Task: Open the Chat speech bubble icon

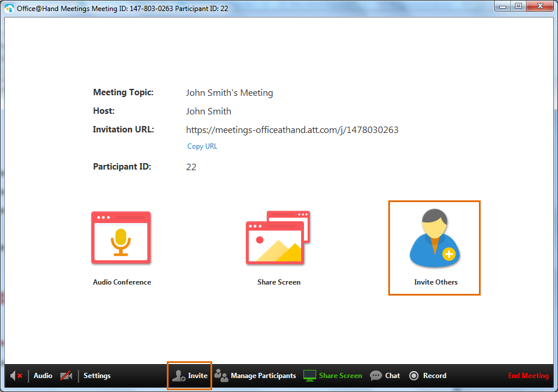Action: pos(376,376)
